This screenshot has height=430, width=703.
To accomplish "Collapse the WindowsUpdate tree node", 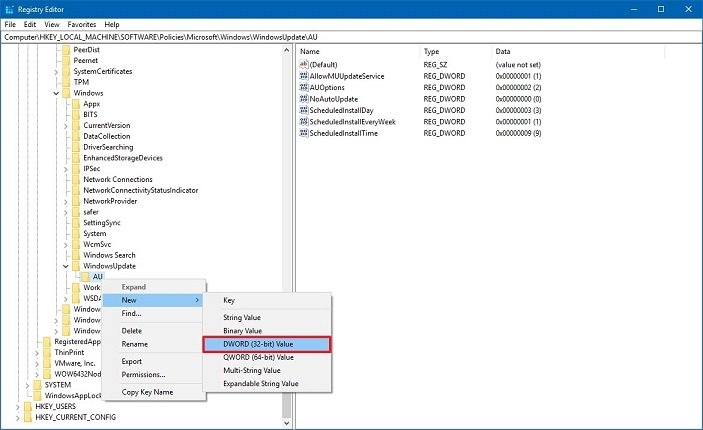I will pyautogui.click(x=66, y=266).
